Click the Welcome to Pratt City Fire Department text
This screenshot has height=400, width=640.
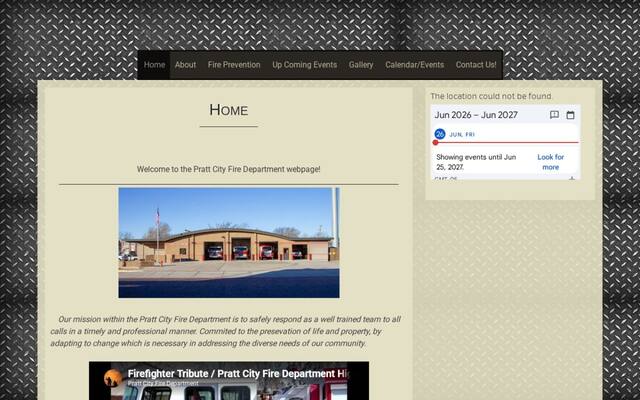[x=229, y=169]
